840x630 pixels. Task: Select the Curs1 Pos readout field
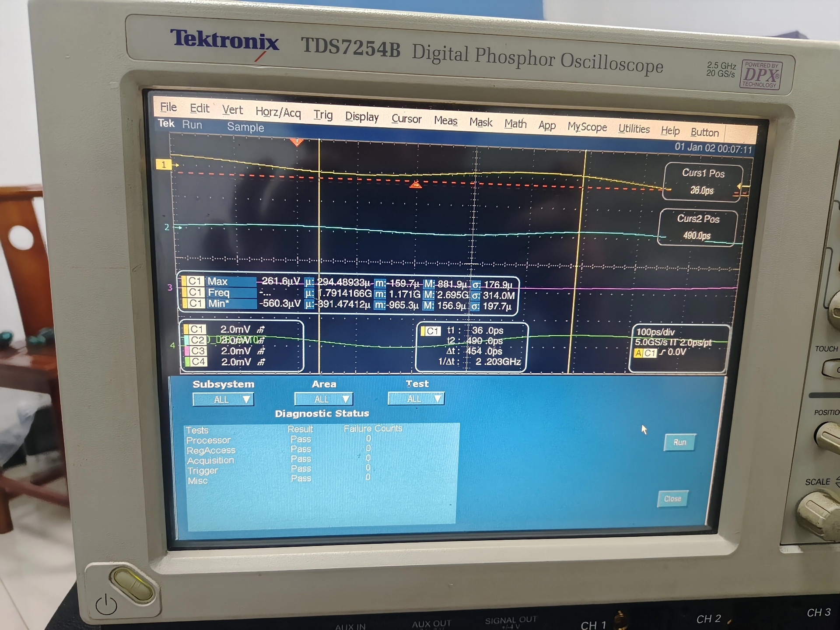point(703,182)
